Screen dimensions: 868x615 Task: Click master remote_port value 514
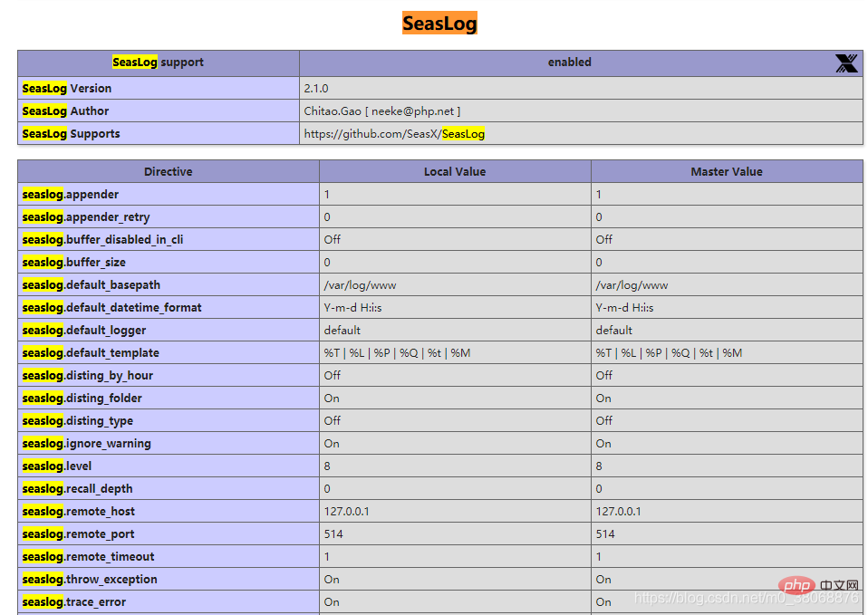605,534
